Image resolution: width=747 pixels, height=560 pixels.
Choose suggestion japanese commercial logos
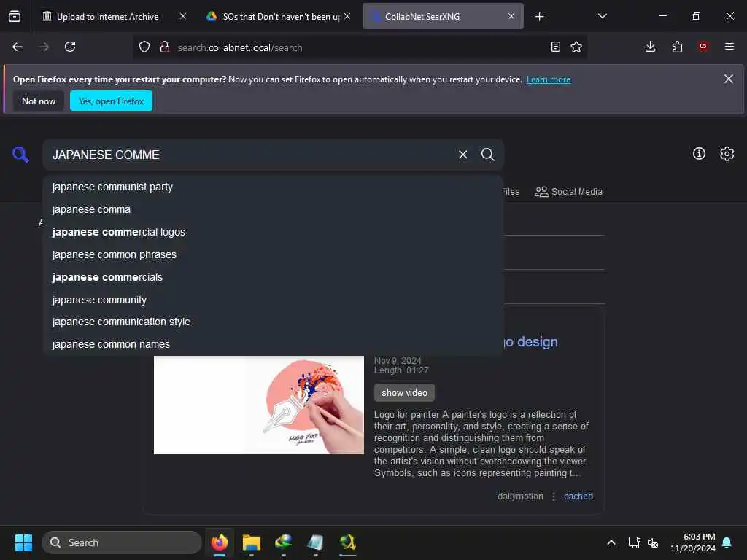coord(274,232)
